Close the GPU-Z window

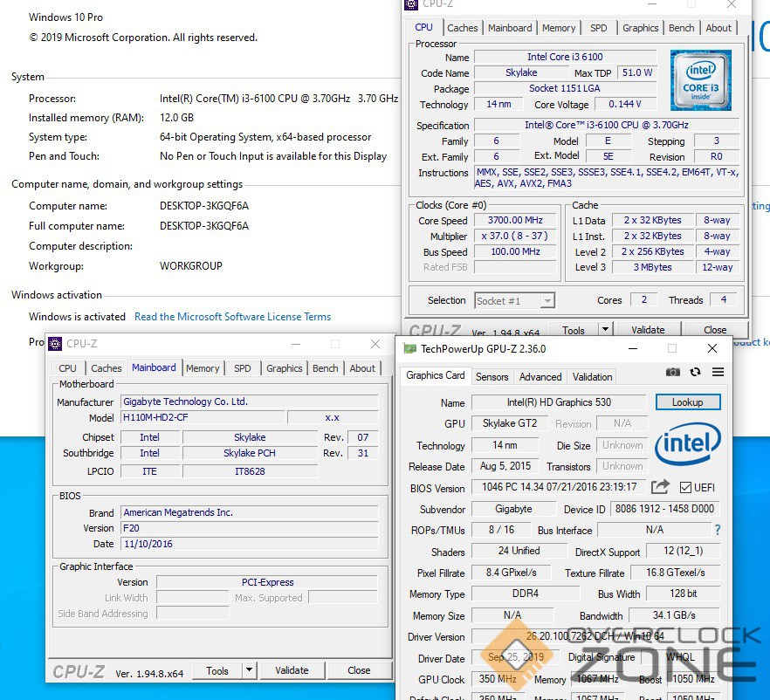(x=712, y=348)
